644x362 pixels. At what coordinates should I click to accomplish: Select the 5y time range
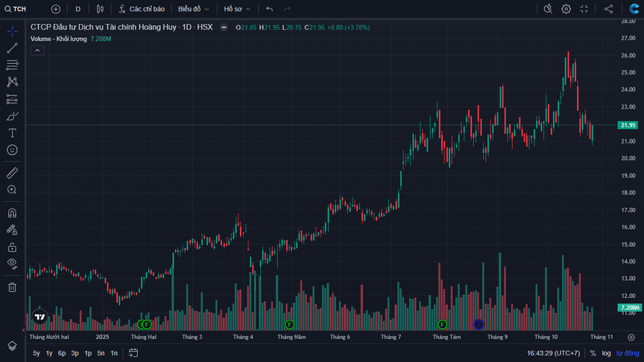(37, 353)
